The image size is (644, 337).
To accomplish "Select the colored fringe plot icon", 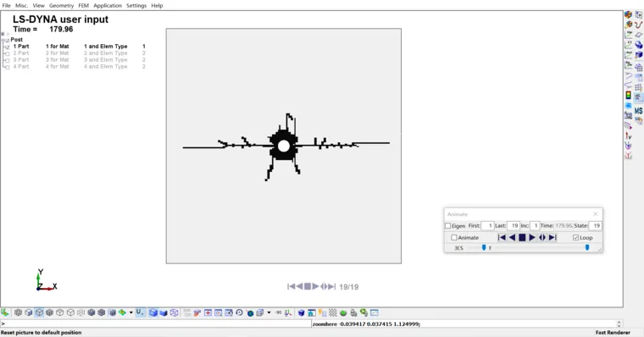I will pyautogui.click(x=122, y=312).
